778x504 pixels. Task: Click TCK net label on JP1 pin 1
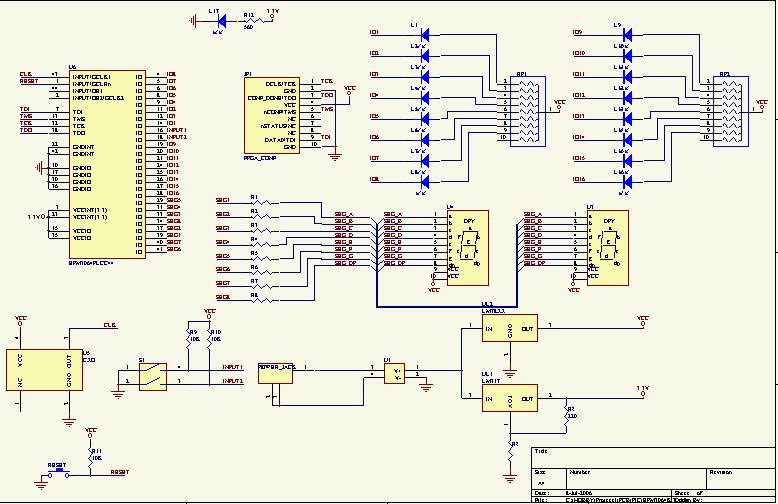tap(326, 81)
